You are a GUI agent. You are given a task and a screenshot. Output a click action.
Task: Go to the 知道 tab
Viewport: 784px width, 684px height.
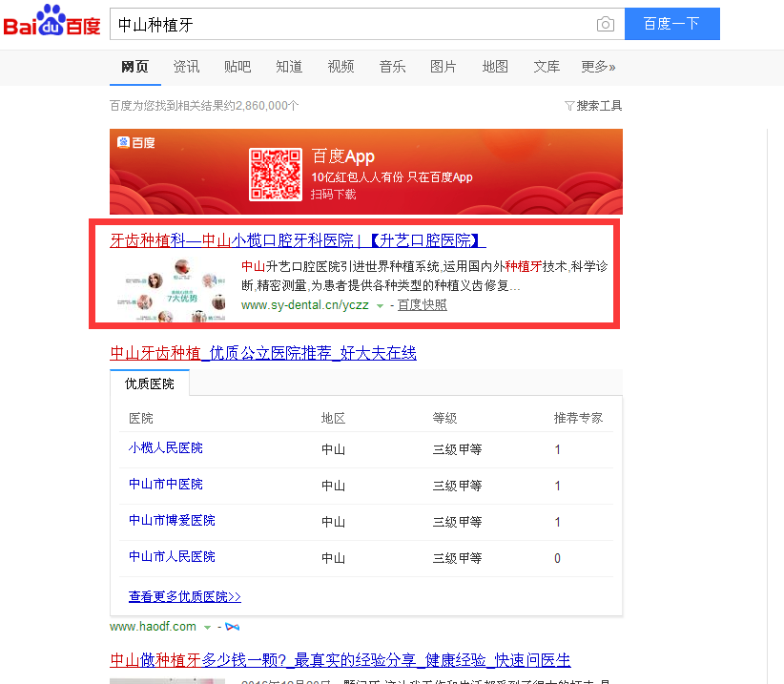[x=289, y=67]
